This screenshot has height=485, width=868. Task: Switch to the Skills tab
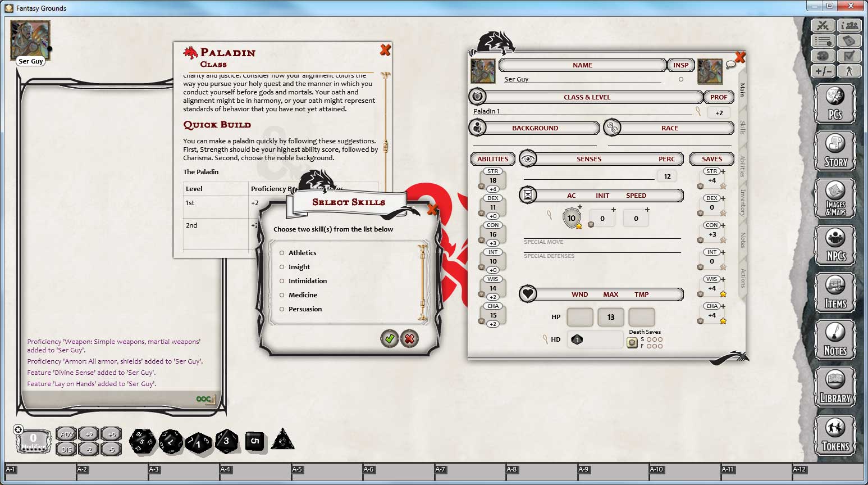click(x=742, y=128)
